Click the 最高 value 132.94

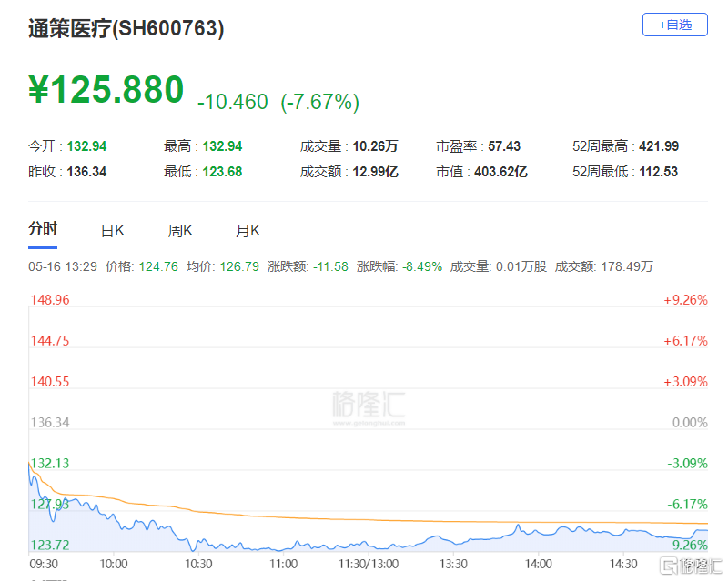[222, 146]
